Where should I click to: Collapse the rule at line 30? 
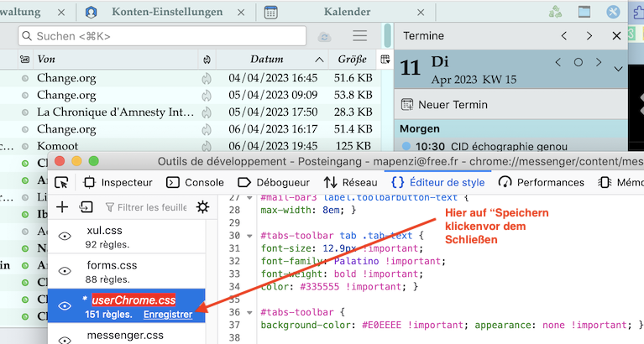click(x=249, y=236)
